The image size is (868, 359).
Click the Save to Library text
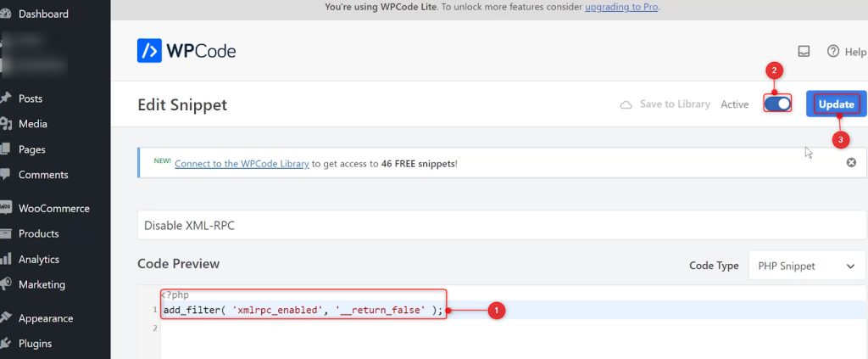point(675,104)
